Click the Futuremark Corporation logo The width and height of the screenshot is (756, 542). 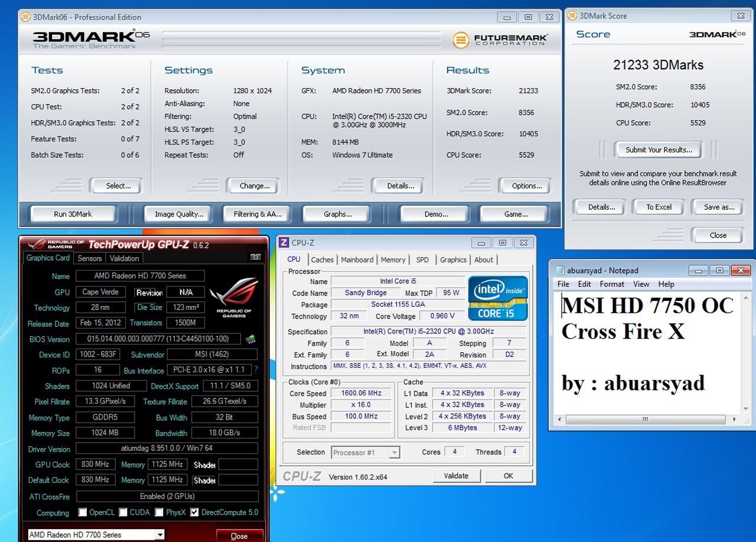pos(500,40)
